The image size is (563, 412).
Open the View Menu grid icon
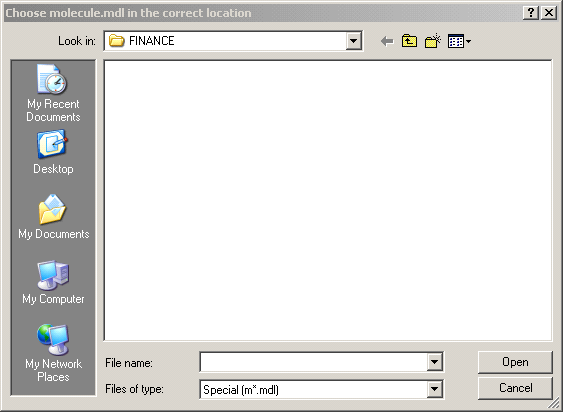coord(456,41)
